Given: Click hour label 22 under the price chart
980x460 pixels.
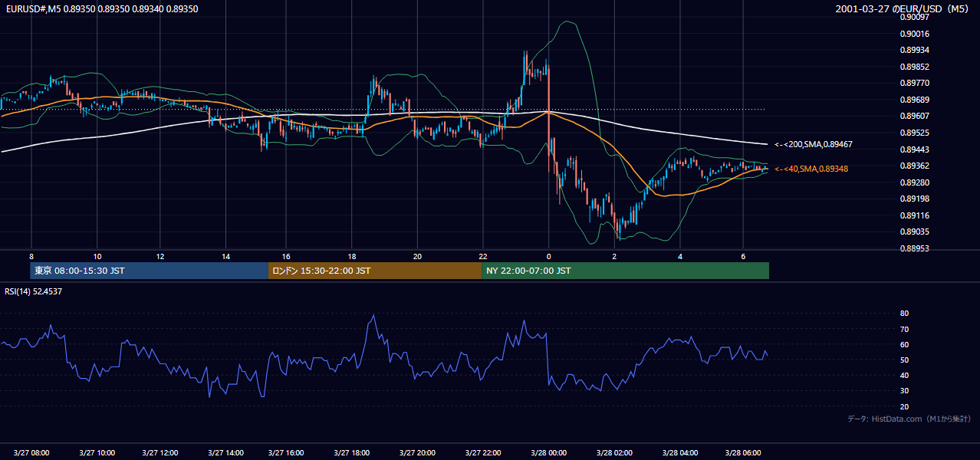Looking at the screenshot, I should coord(483,256).
